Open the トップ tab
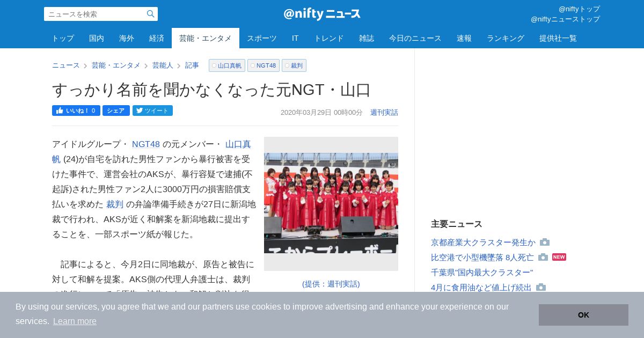Image resolution: width=644 pixels, height=338 pixels. coord(63,38)
